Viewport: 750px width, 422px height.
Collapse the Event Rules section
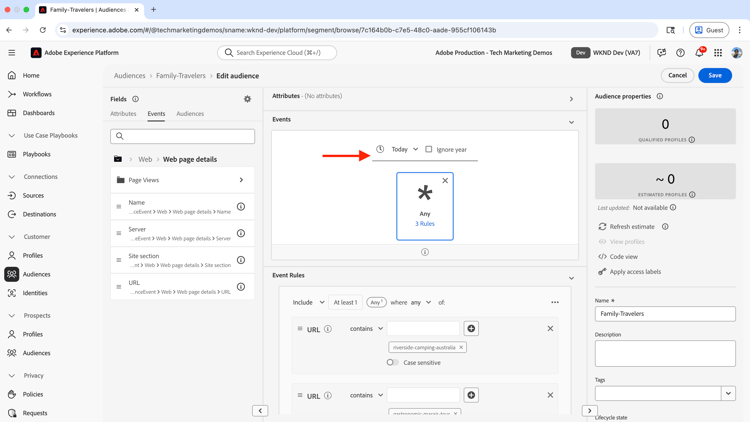pyautogui.click(x=571, y=278)
